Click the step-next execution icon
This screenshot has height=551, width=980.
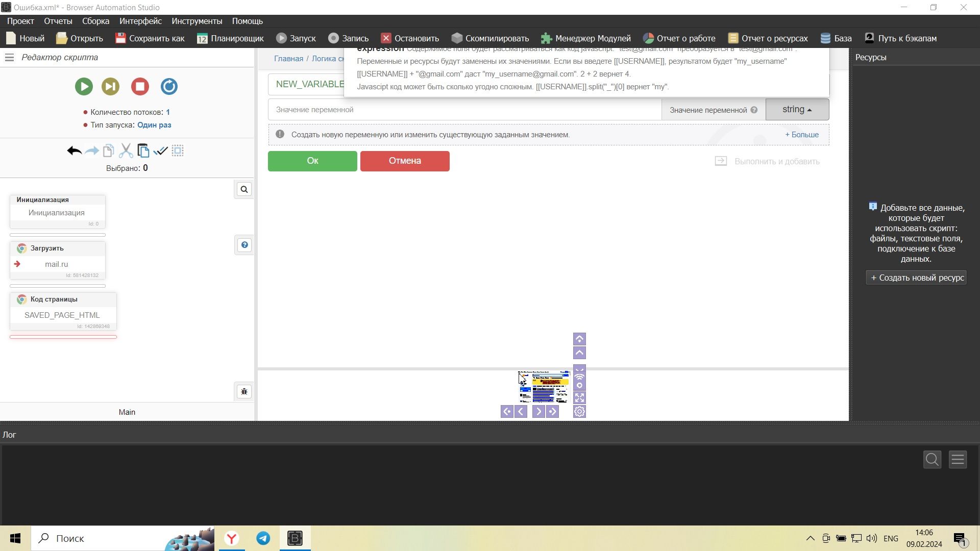point(110,86)
